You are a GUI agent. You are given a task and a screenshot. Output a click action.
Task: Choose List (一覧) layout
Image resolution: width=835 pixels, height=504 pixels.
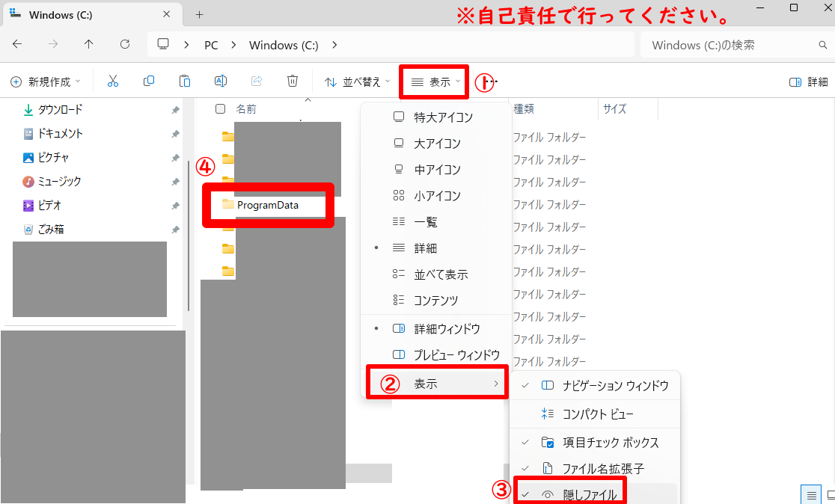(x=435, y=221)
